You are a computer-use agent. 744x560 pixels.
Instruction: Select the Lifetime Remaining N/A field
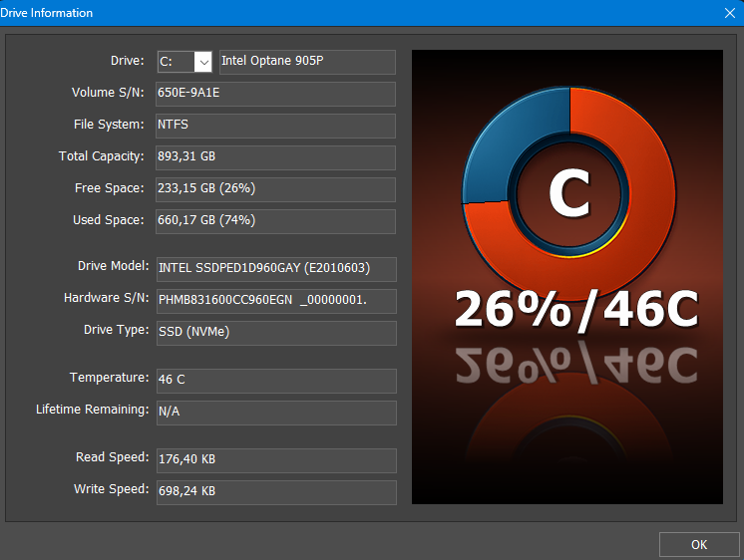(275, 413)
